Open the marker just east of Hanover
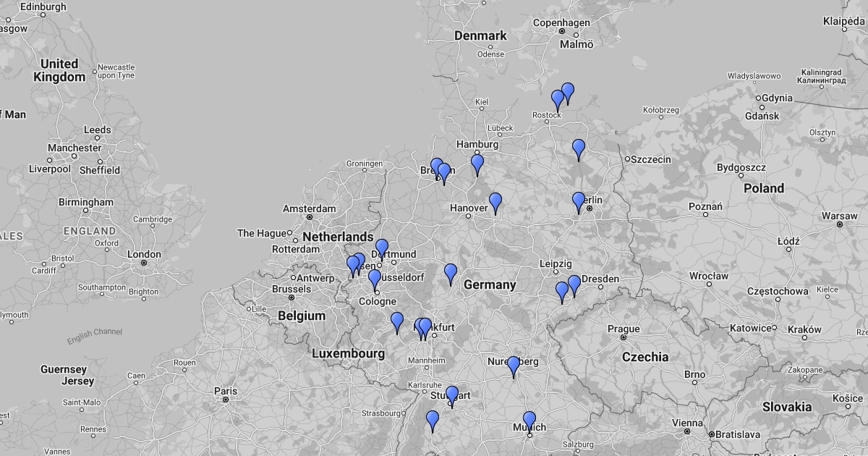This screenshot has height=456, width=868. (x=495, y=202)
